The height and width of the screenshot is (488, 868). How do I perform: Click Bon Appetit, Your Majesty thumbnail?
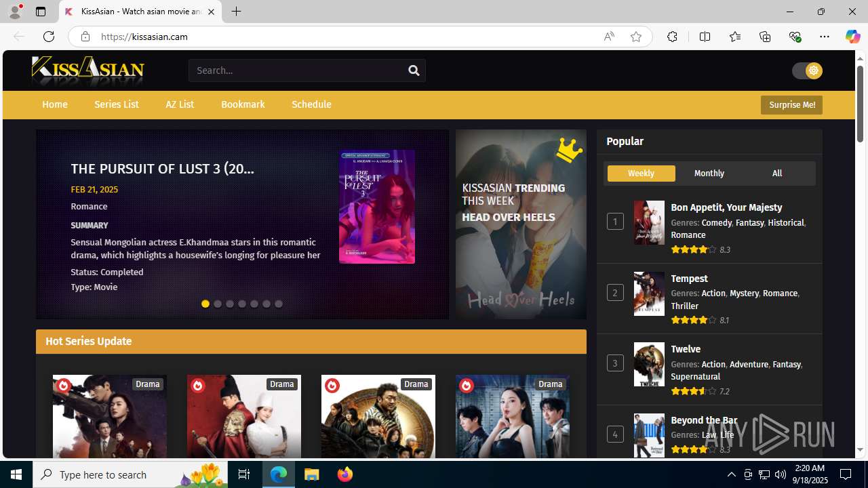pos(649,222)
